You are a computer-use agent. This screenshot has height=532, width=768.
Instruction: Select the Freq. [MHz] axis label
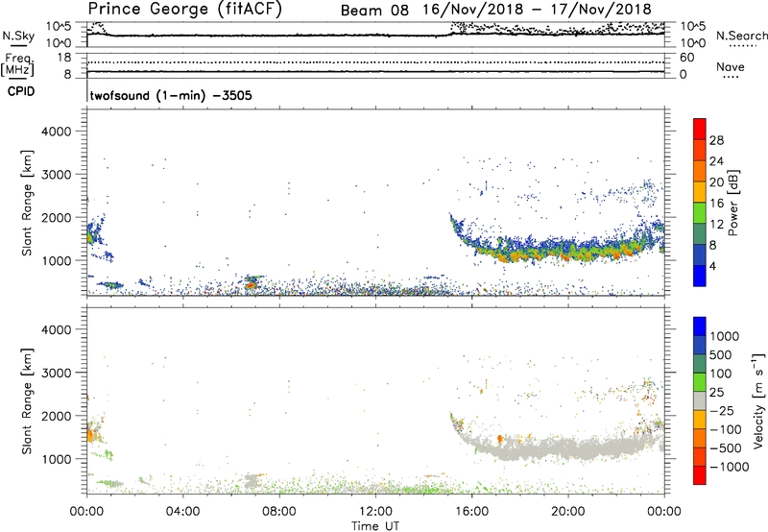tap(17, 64)
